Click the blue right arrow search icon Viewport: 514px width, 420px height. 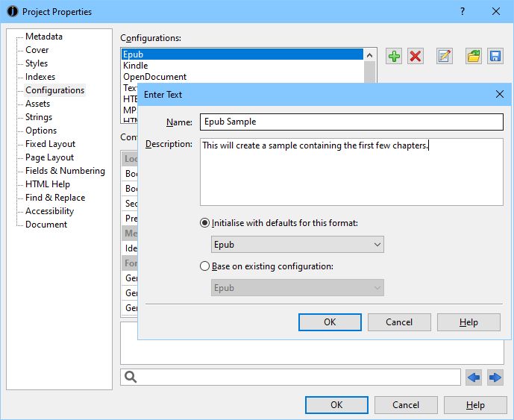pyautogui.click(x=495, y=377)
